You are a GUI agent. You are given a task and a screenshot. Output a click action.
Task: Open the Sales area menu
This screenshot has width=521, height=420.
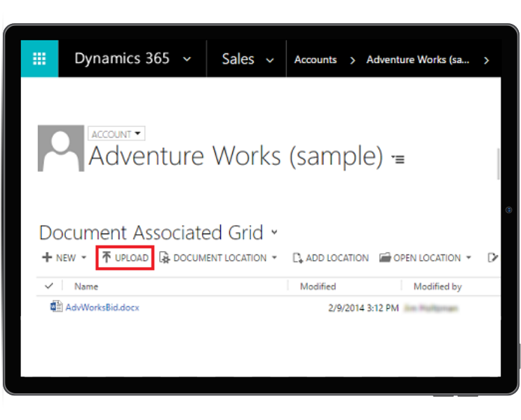coord(238,59)
